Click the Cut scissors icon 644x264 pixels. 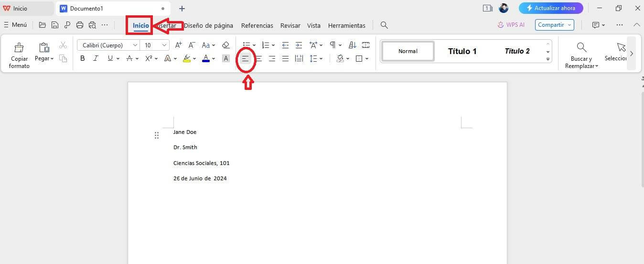[63, 45]
